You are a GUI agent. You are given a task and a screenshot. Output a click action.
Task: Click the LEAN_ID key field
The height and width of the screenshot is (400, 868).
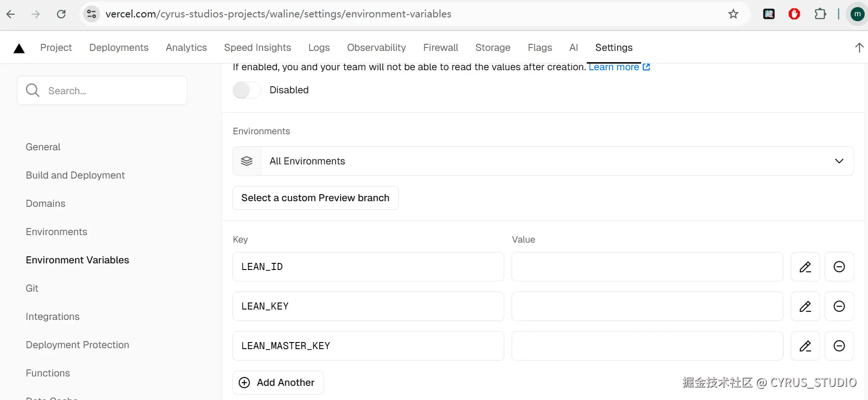[x=368, y=267]
